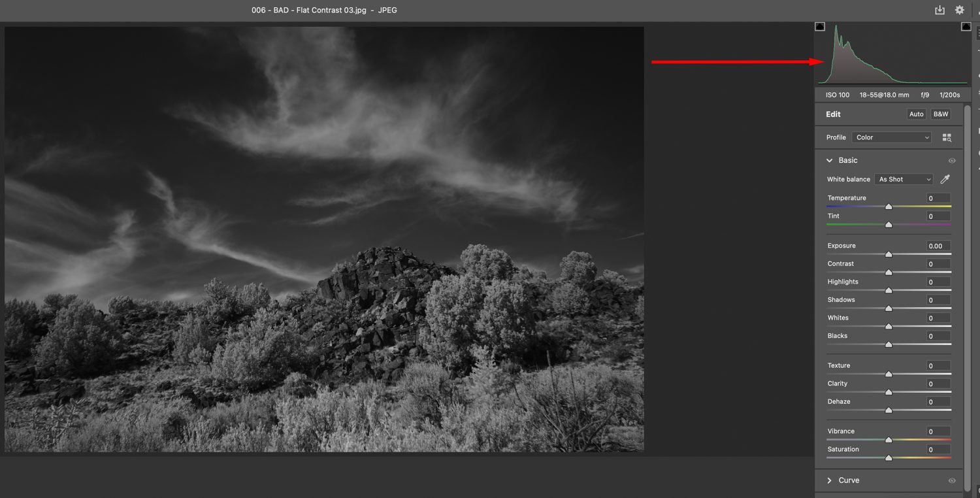980x498 pixels.
Task: Click the ISO 100 readout
Action: 838,95
